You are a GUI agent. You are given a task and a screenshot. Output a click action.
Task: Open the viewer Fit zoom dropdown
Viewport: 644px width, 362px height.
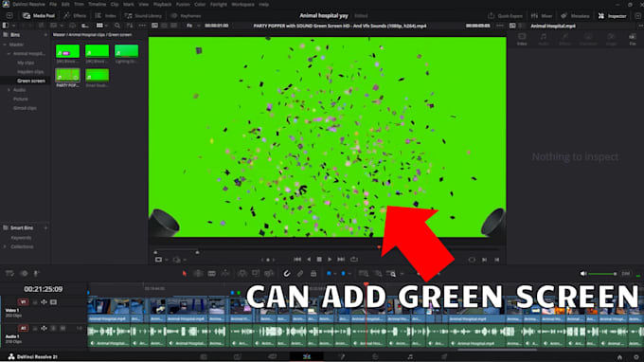click(192, 26)
